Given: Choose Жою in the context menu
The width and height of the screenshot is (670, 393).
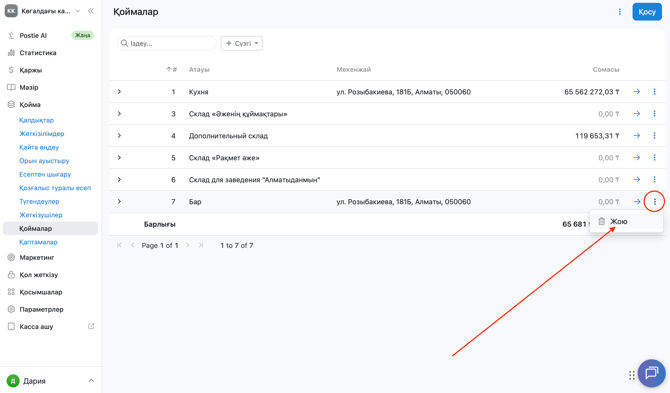Looking at the screenshot, I should 626,221.
